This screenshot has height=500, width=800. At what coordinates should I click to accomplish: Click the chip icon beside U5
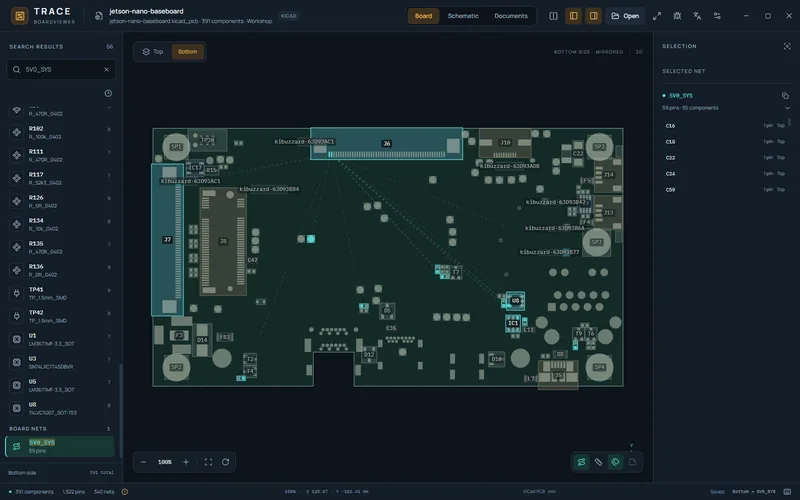(17, 385)
